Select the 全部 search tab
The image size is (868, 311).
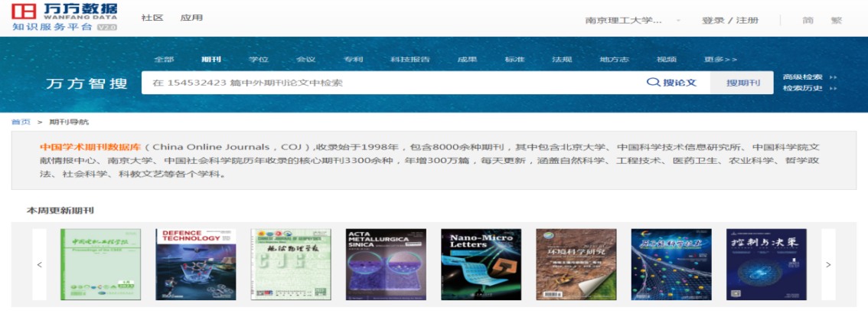tap(164, 60)
